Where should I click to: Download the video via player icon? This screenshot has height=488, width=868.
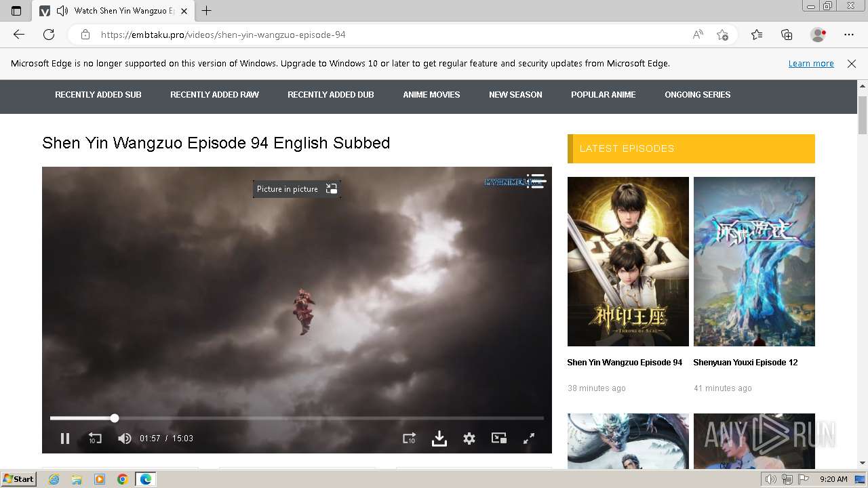[x=439, y=439]
